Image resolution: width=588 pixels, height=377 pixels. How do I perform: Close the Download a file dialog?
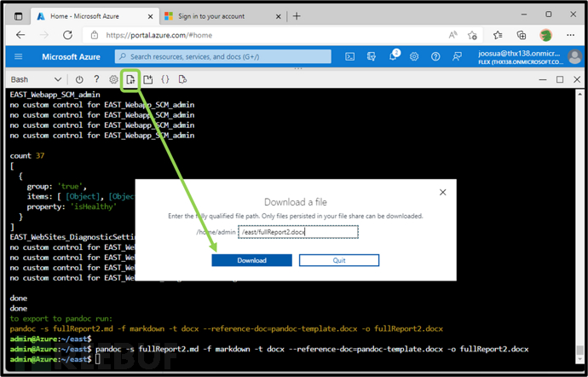444,193
